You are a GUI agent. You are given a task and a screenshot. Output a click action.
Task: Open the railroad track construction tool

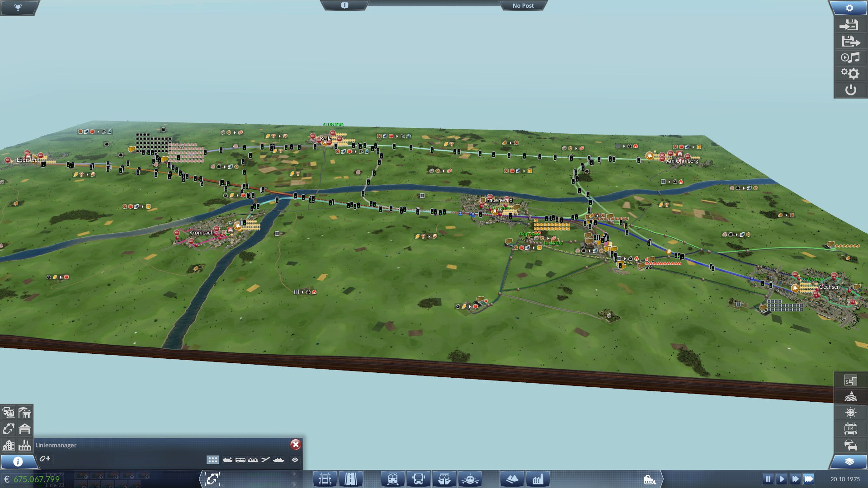coord(325,479)
